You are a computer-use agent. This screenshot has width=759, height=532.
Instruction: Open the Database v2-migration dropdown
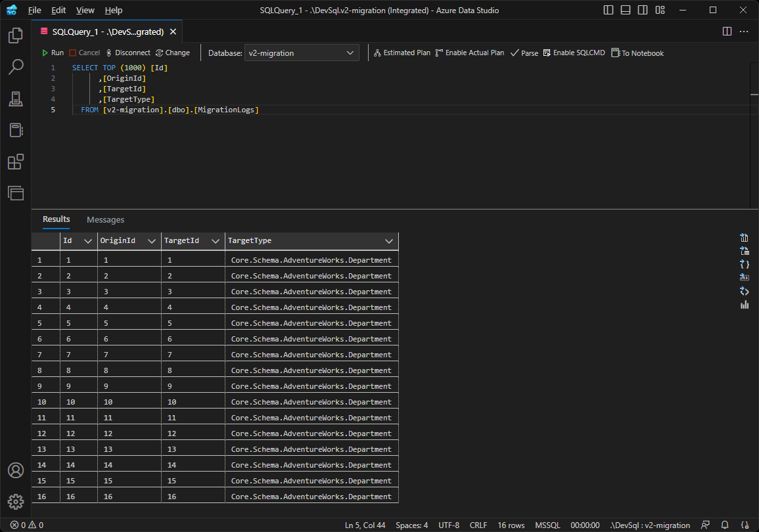coord(302,53)
